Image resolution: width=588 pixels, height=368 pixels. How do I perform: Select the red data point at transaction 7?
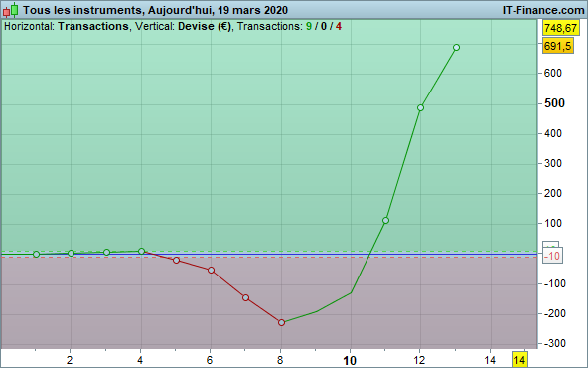245,297
